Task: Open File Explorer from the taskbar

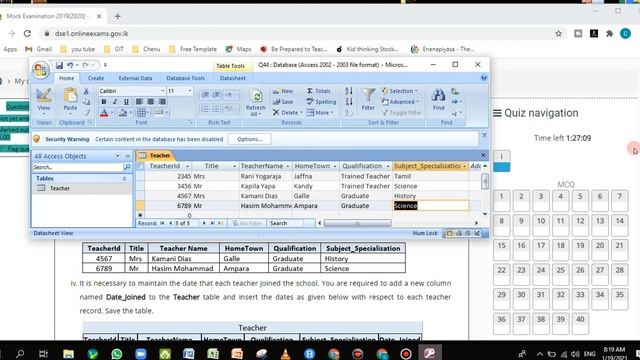Action: click(69, 353)
